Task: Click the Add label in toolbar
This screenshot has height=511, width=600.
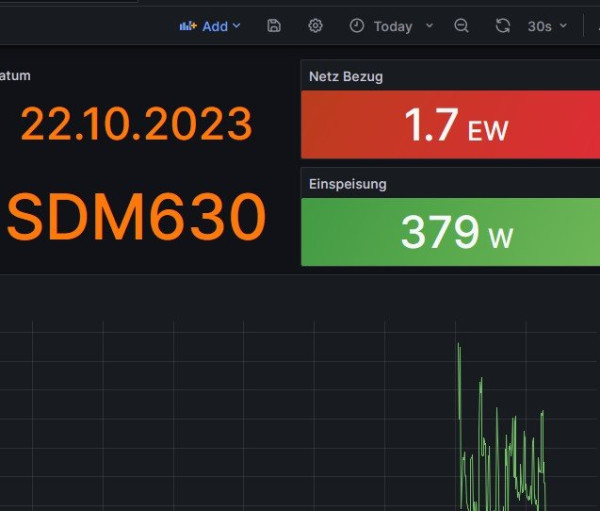Action: (215, 26)
